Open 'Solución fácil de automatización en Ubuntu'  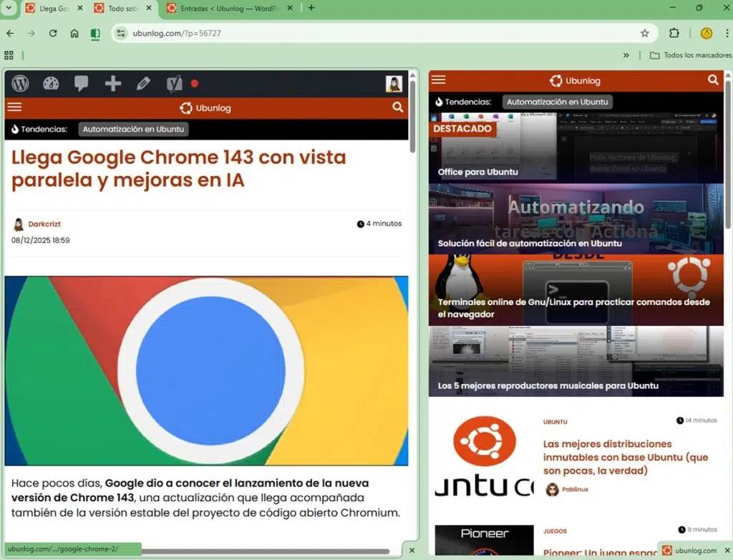click(x=576, y=219)
